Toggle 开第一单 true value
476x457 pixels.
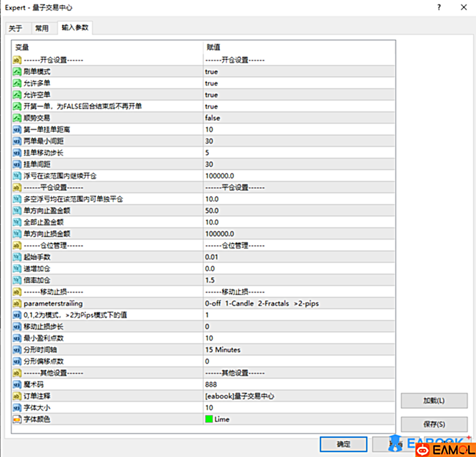pos(211,107)
